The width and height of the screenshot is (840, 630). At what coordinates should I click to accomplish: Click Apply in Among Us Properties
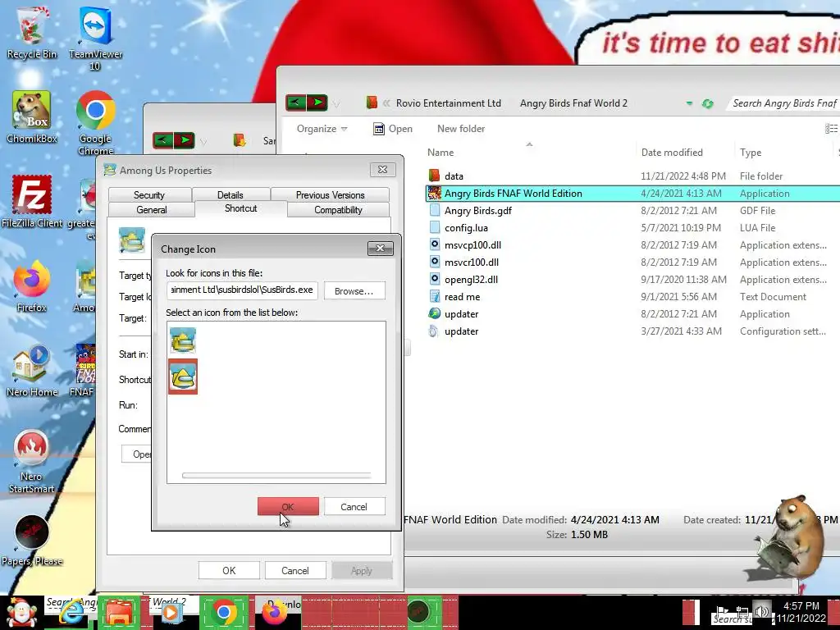(x=362, y=571)
